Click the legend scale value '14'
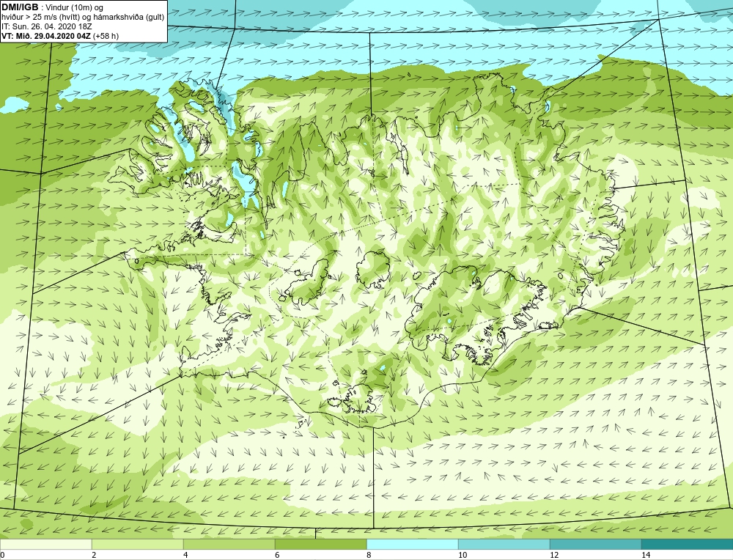The height and width of the screenshot is (560, 733). (646, 555)
